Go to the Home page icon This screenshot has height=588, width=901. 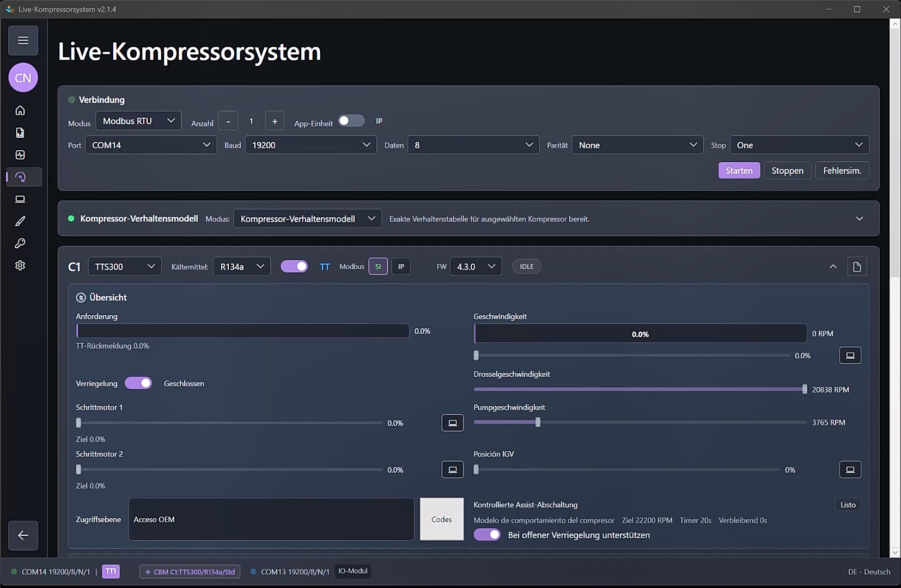[20, 111]
